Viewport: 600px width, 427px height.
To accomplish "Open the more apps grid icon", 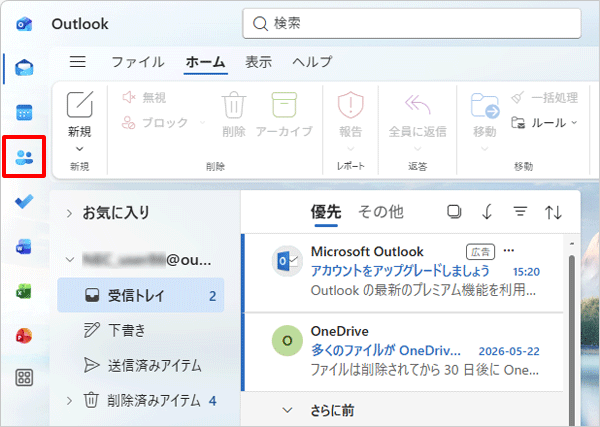I will click(24, 378).
